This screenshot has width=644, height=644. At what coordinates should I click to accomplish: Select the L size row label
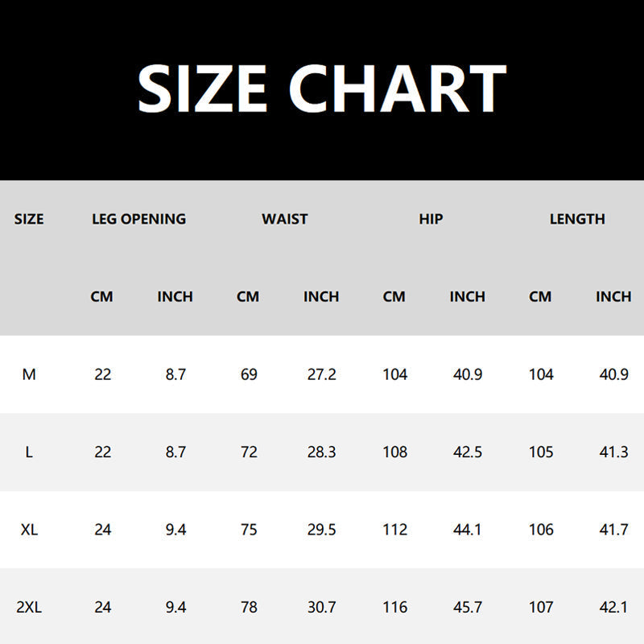[x=29, y=452]
